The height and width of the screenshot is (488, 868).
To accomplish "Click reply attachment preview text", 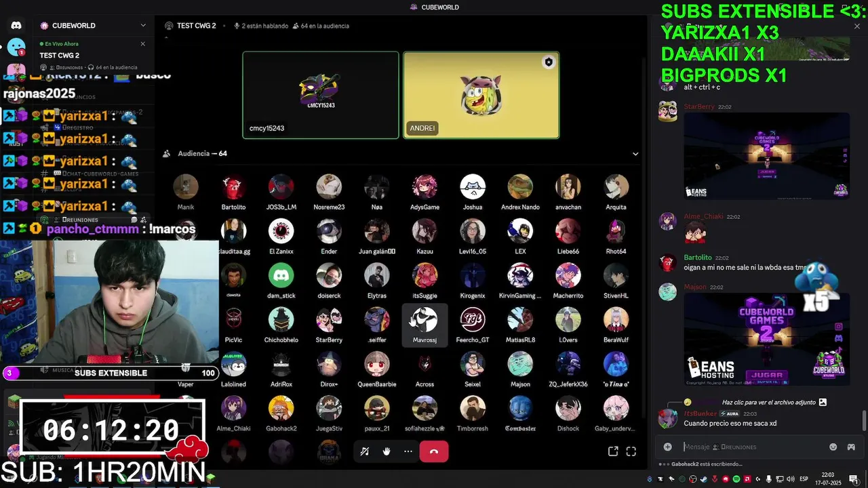I will pos(768,402).
